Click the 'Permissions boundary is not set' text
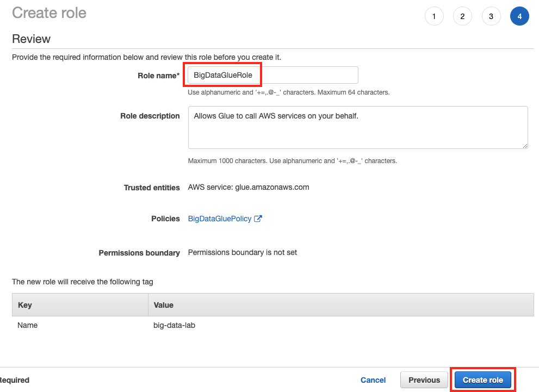 (x=243, y=252)
